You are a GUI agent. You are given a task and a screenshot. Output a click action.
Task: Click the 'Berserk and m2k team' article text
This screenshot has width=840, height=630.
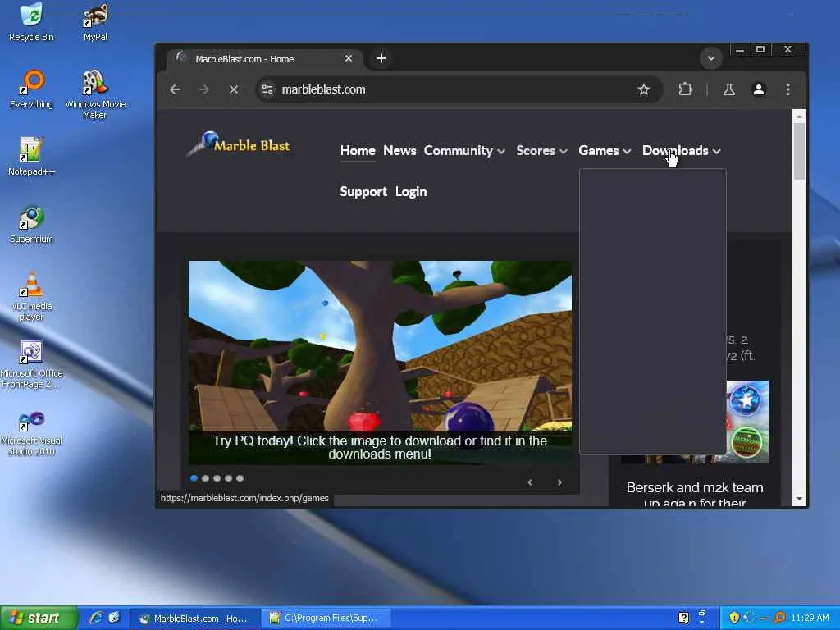click(695, 495)
